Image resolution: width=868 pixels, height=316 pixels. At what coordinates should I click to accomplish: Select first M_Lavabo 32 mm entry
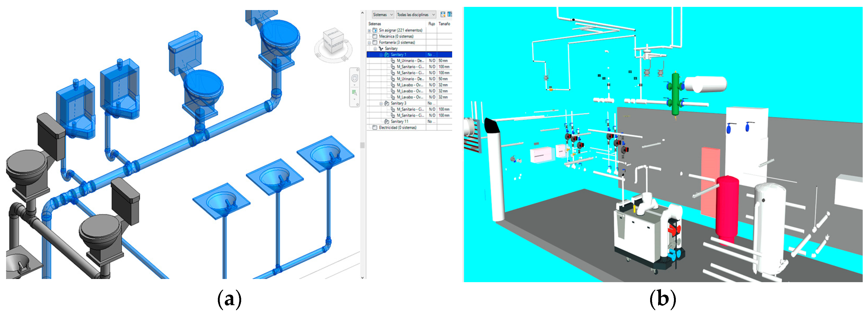click(410, 85)
